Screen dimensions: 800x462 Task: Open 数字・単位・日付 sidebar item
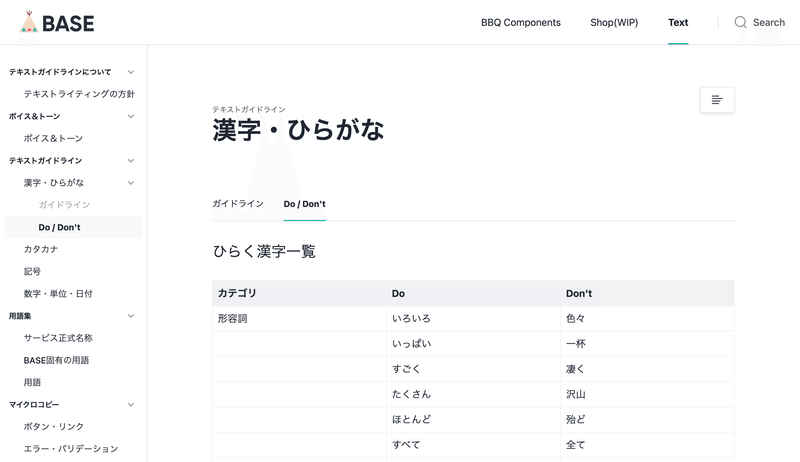[58, 294]
